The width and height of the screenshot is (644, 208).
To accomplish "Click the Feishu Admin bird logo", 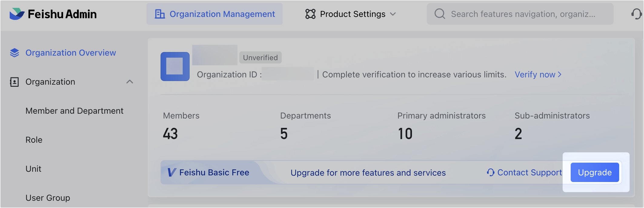I will pyautogui.click(x=17, y=14).
